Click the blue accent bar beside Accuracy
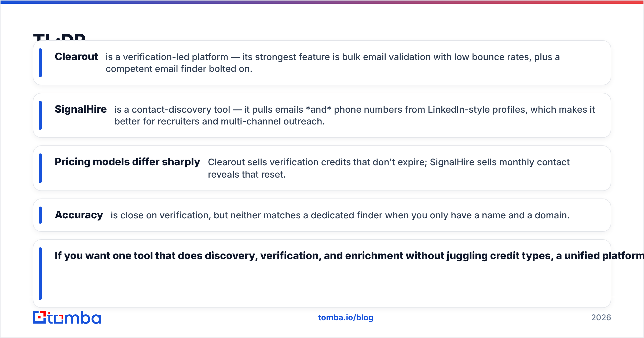Screen dimensions: 644x338 coord(40,215)
